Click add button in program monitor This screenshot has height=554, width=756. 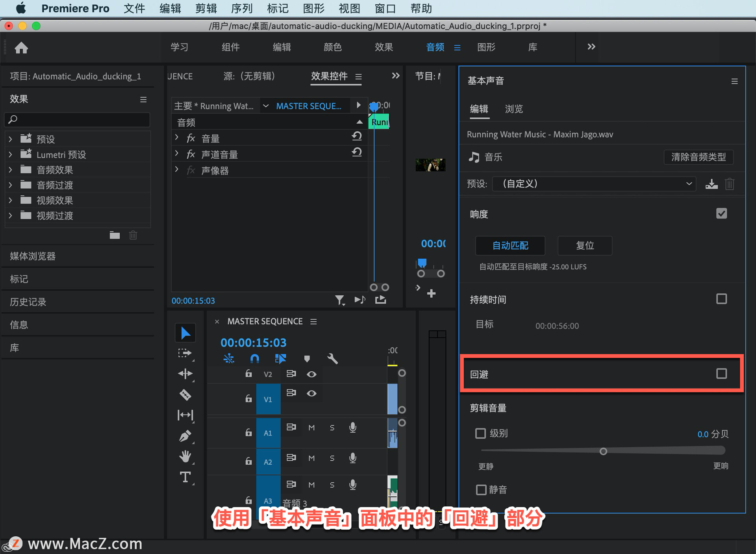click(431, 293)
